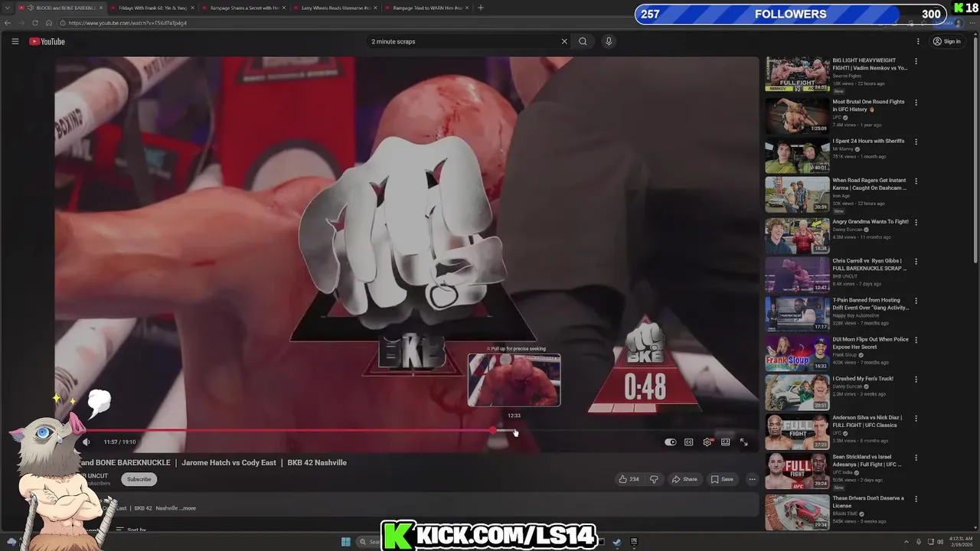Open 'DUI Mom Flips Out' video thumbnail
980x551 pixels.
tap(797, 353)
